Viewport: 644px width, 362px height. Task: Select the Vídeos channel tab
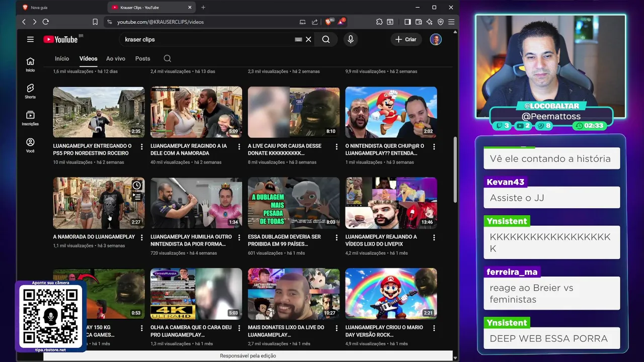click(88, 58)
